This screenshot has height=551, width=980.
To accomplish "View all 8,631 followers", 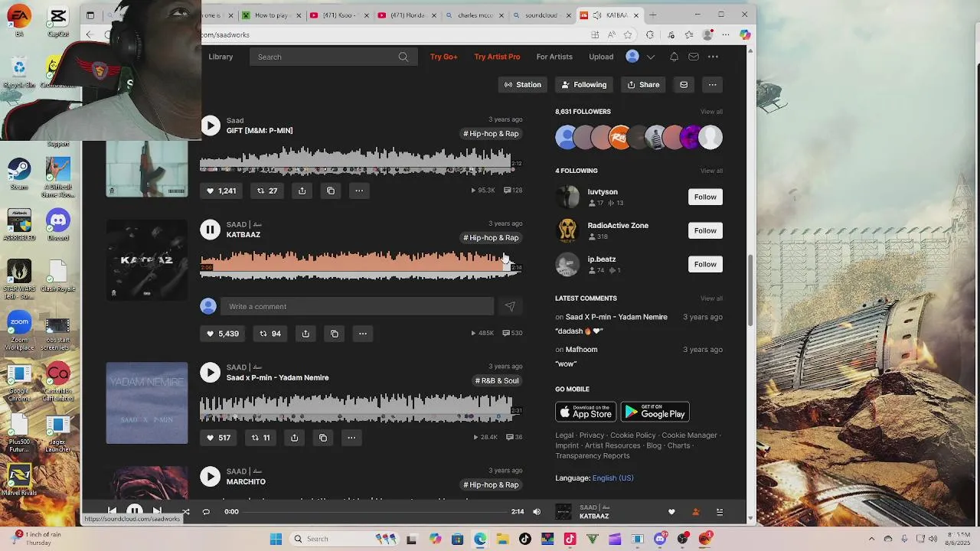I will pos(711,112).
